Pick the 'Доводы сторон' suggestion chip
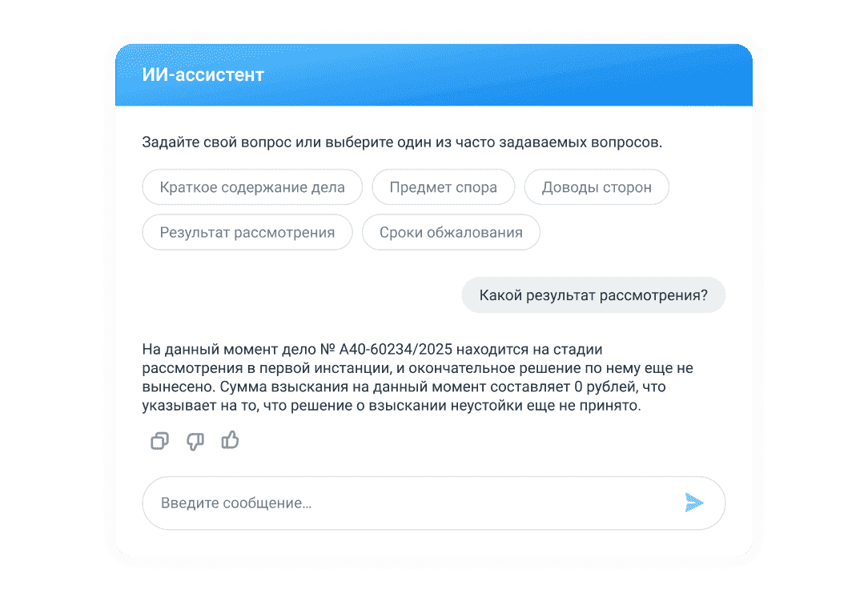This screenshot has width=868, height=601. tap(597, 187)
